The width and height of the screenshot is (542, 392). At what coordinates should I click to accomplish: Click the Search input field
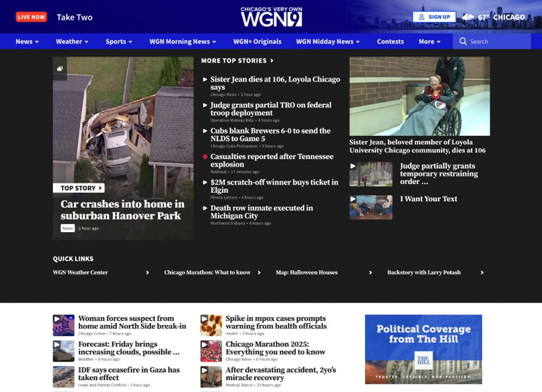click(493, 41)
